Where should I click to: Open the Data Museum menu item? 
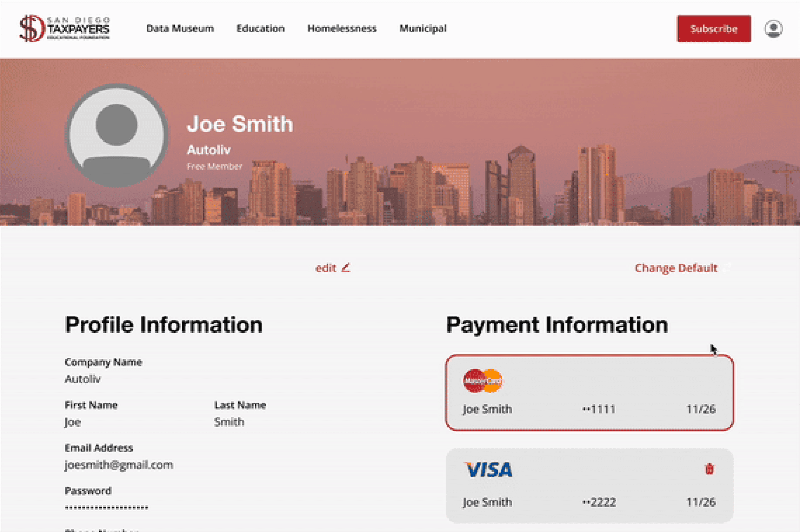(x=180, y=28)
